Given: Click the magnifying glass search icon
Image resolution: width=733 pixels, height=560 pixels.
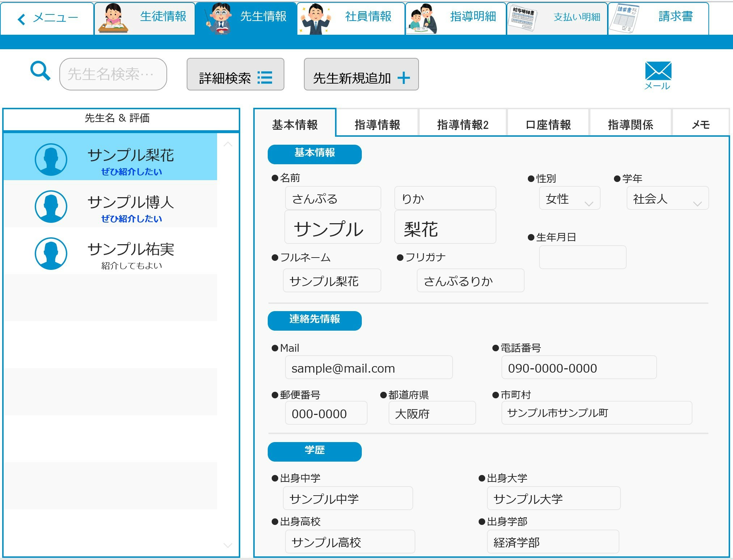Looking at the screenshot, I should pyautogui.click(x=40, y=71).
